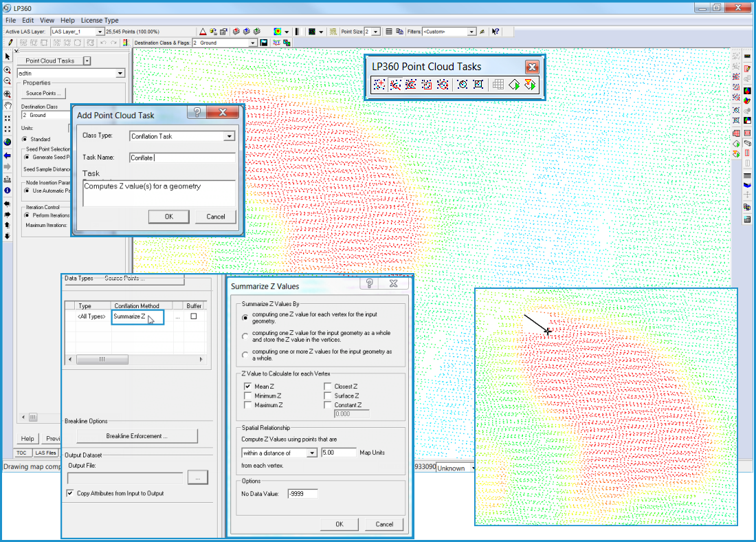Enable the Closest Z checkbox

pyautogui.click(x=328, y=386)
